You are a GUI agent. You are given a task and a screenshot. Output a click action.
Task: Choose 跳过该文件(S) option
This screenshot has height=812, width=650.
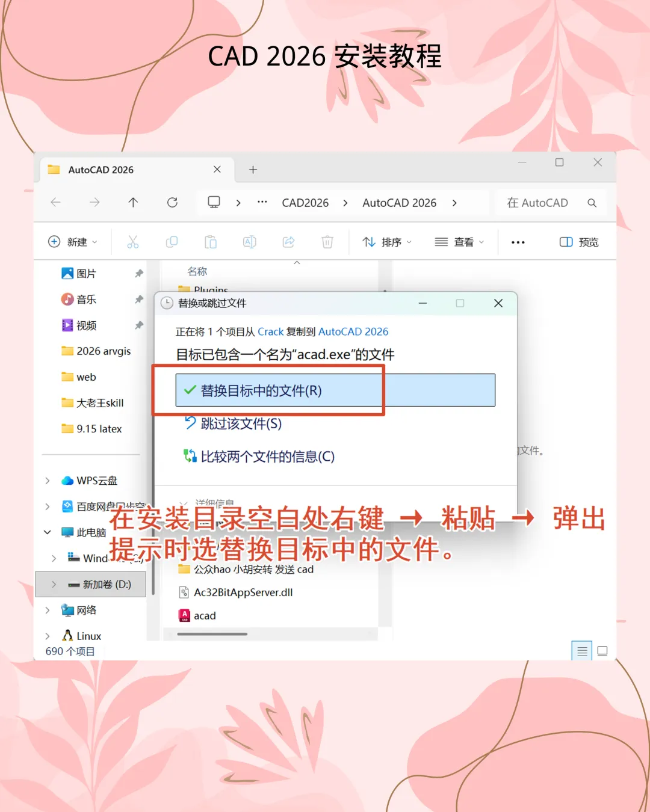click(x=233, y=423)
